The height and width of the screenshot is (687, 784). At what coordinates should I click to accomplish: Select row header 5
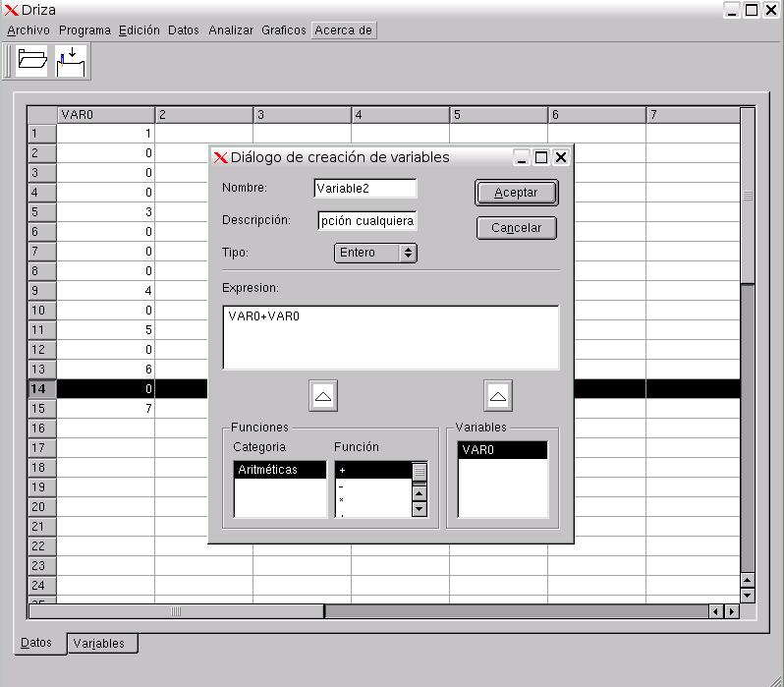pos(42,212)
